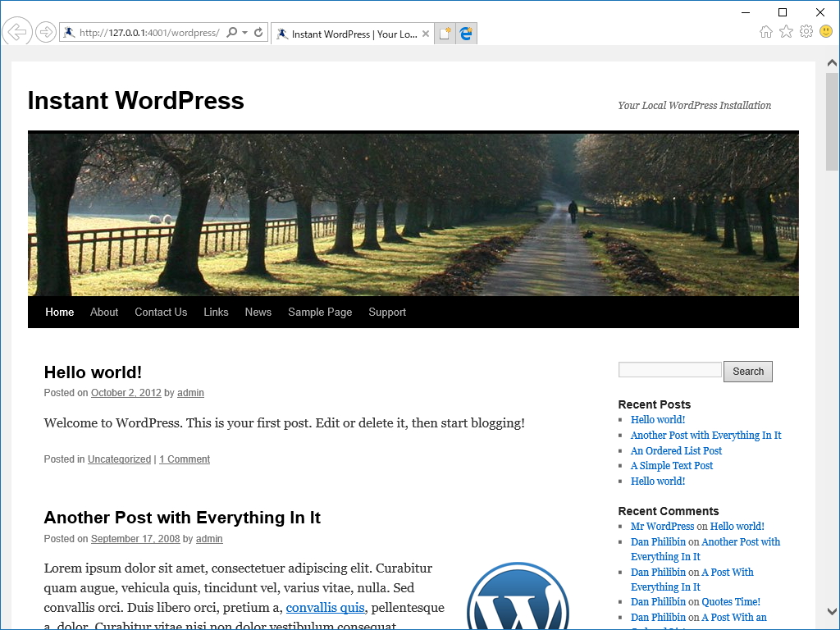Select the About navigation menu item
840x630 pixels.
(103, 312)
